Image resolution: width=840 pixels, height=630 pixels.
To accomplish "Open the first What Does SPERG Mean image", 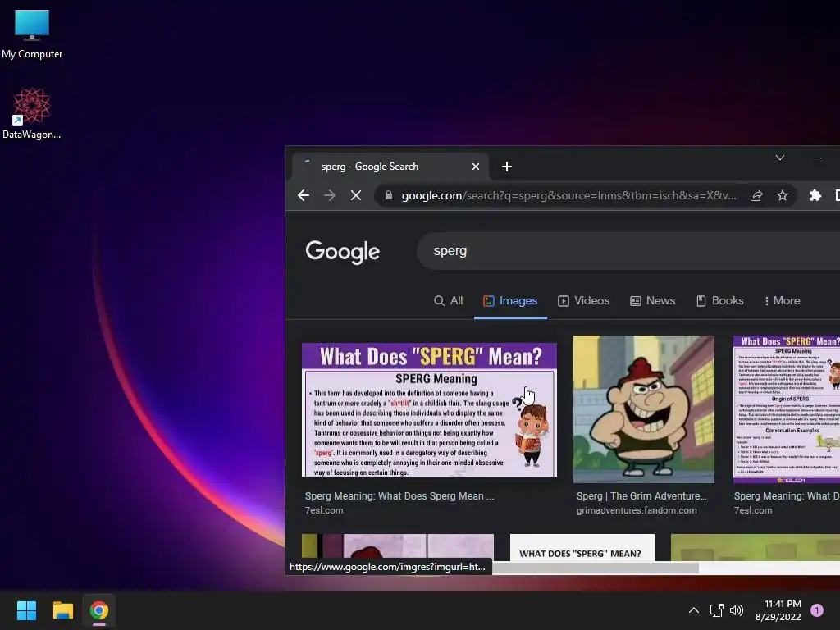I will 429,409.
